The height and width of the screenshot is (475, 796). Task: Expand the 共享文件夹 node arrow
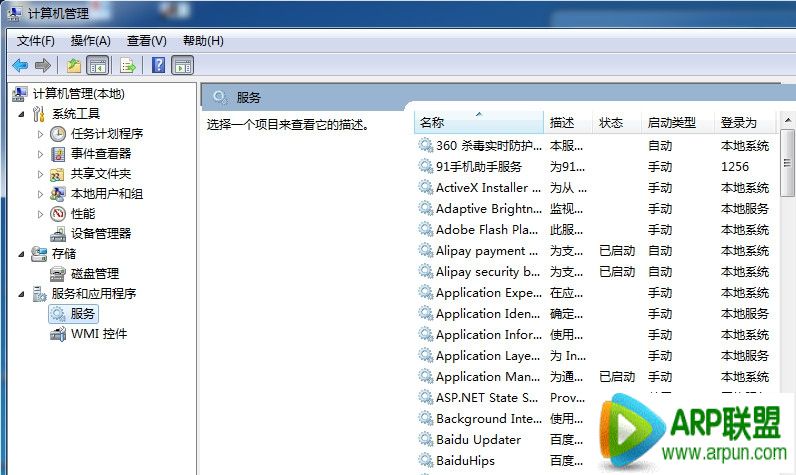click(x=40, y=174)
